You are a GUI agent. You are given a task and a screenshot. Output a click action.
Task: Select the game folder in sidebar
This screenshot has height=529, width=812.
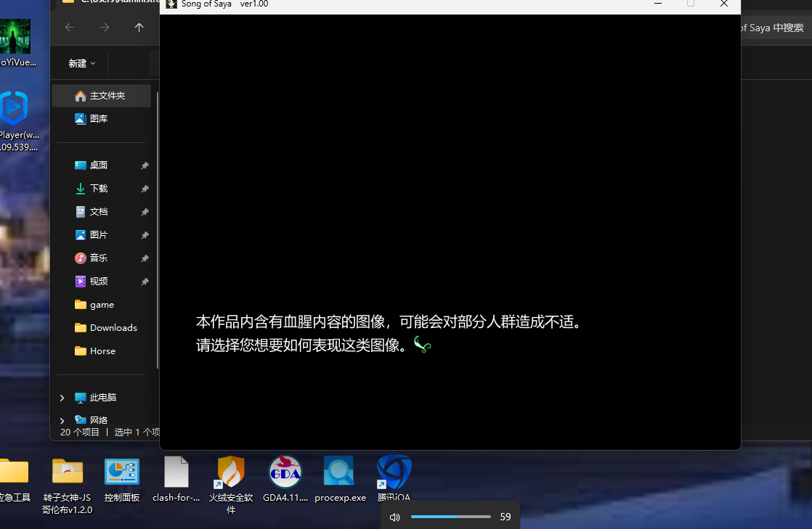(x=102, y=305)
